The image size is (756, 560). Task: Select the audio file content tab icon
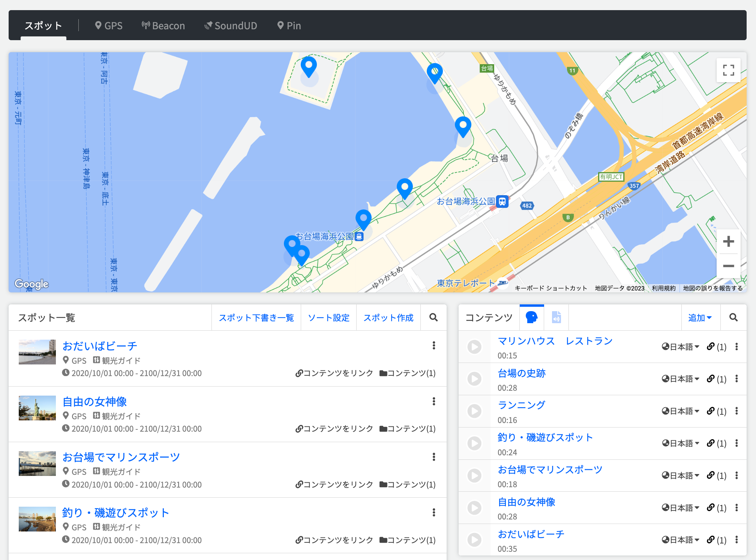point(556,318)
